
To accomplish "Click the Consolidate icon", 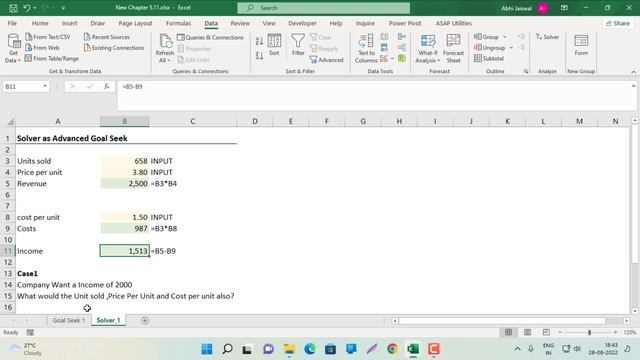I will pos(402,37).
